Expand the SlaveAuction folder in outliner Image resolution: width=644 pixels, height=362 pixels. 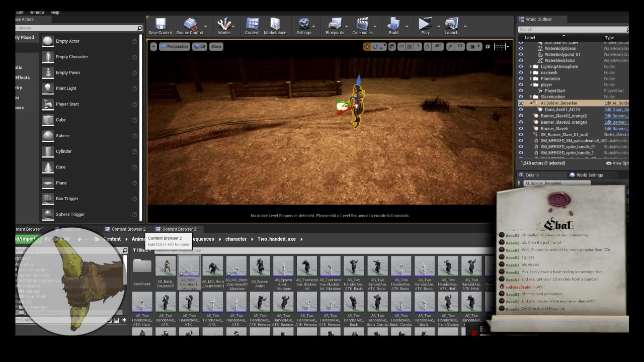pyautogui.click(x=531, y=97)
